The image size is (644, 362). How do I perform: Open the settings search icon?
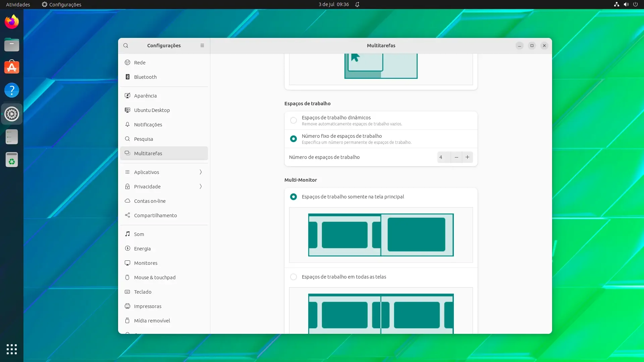coord(126,46)
